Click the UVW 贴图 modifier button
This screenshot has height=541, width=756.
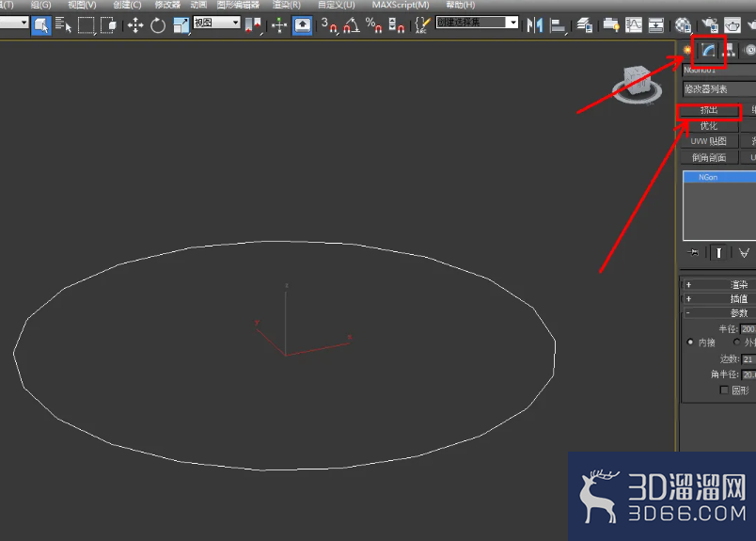coord(708,141)
